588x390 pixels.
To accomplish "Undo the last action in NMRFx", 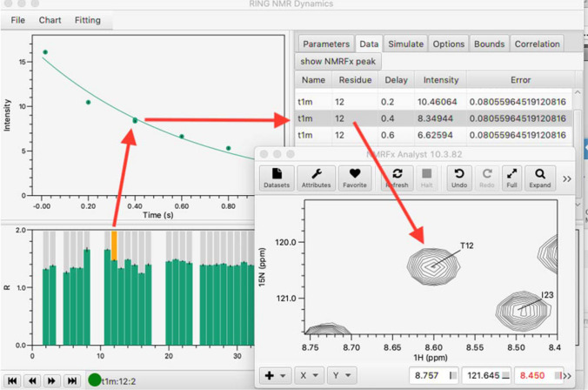I will pos(458,178).
